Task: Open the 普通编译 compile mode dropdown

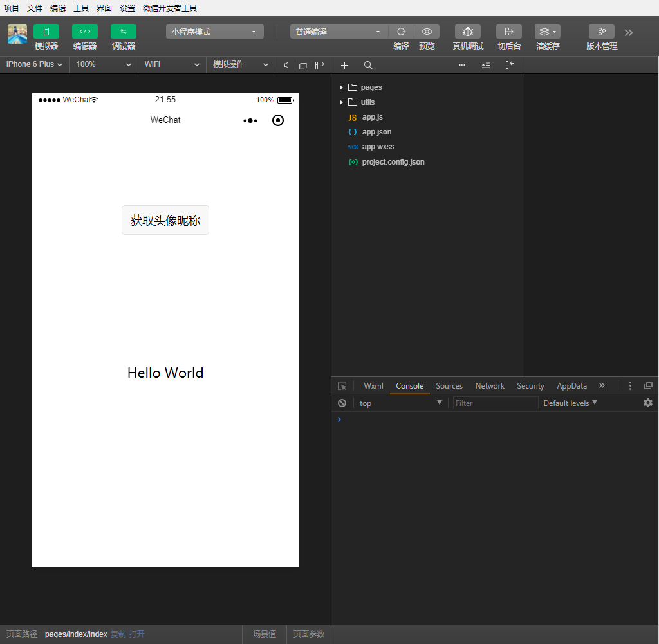Action: click(x=339, y=32)
